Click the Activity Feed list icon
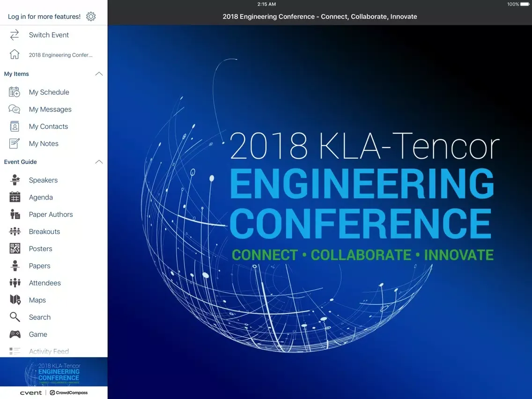The image size is (532, 399). click(x=15, y=351)
